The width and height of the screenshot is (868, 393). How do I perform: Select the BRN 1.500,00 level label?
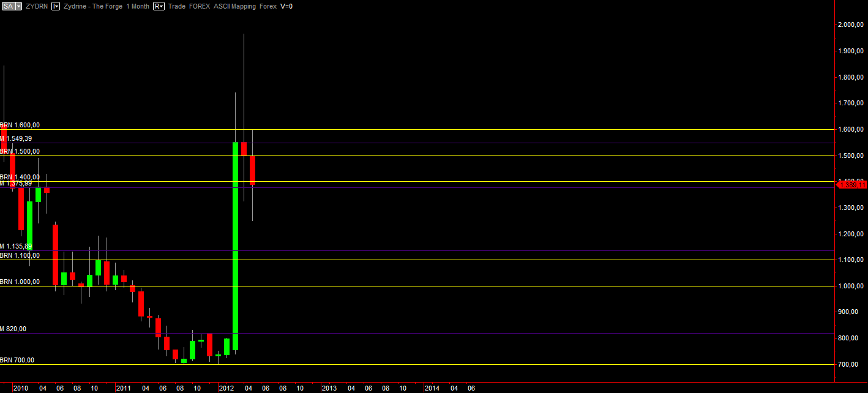click(20, 152)
